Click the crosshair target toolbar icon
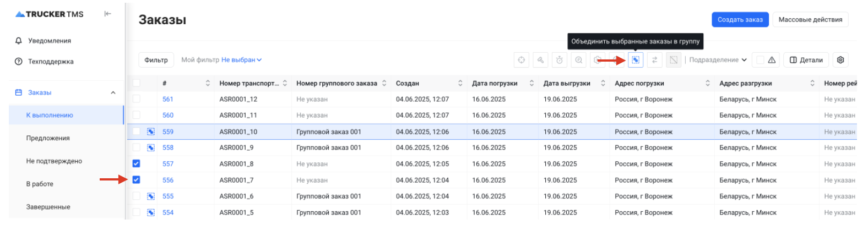Image resolution: width=868 pixels, height=230 pixels. [521, 60]
